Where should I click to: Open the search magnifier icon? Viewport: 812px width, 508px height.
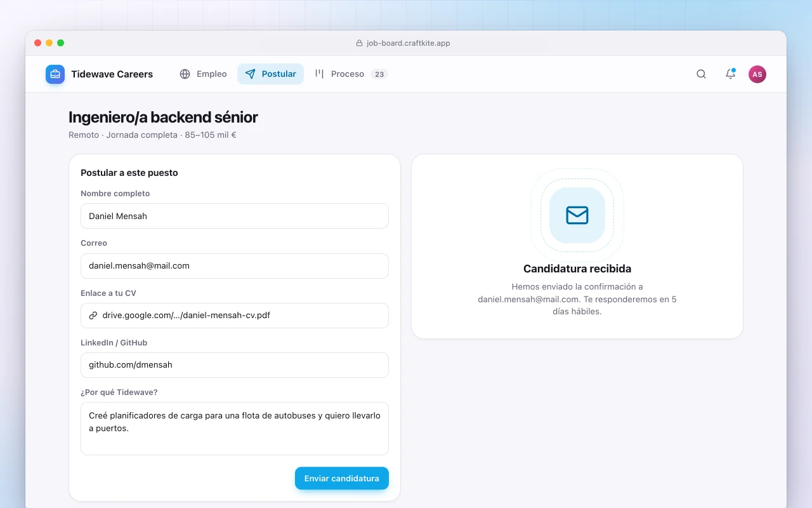pos(701,74)
